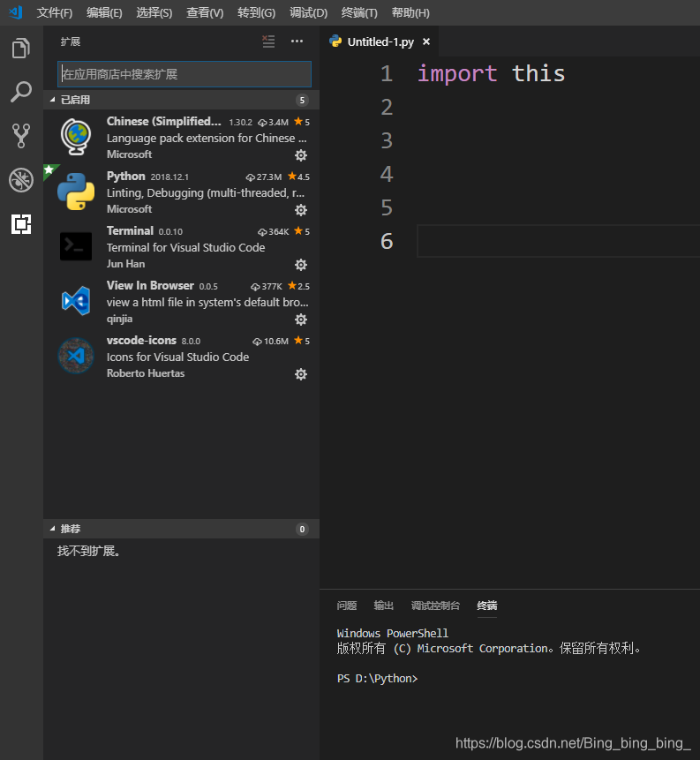Open the 转到(G) menu

click(257, 12)
